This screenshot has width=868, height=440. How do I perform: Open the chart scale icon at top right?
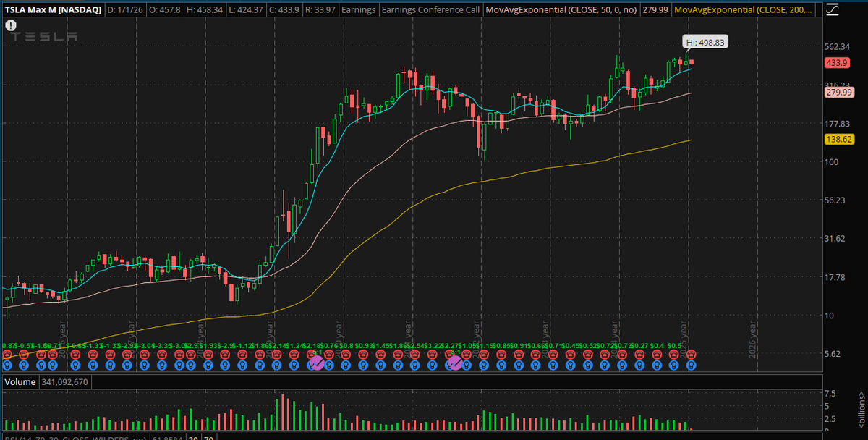coord(833,11)
